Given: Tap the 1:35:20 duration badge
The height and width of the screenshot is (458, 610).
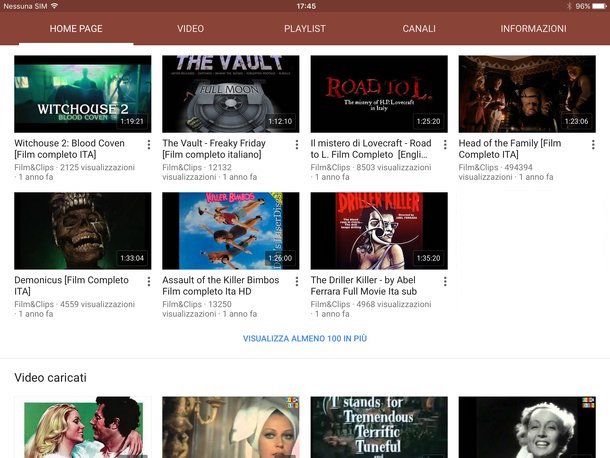Looking at the screenshot, I should tap(428, 258).
